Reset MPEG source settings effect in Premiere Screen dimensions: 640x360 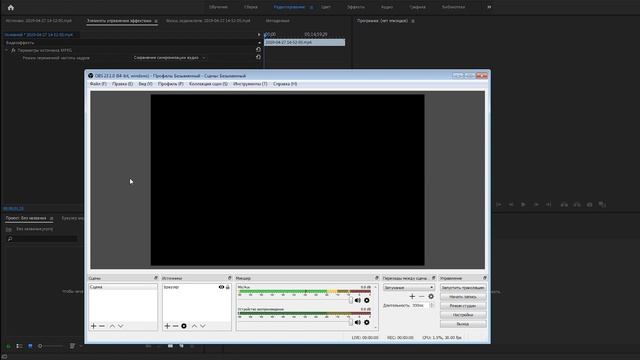coord(258,50)
